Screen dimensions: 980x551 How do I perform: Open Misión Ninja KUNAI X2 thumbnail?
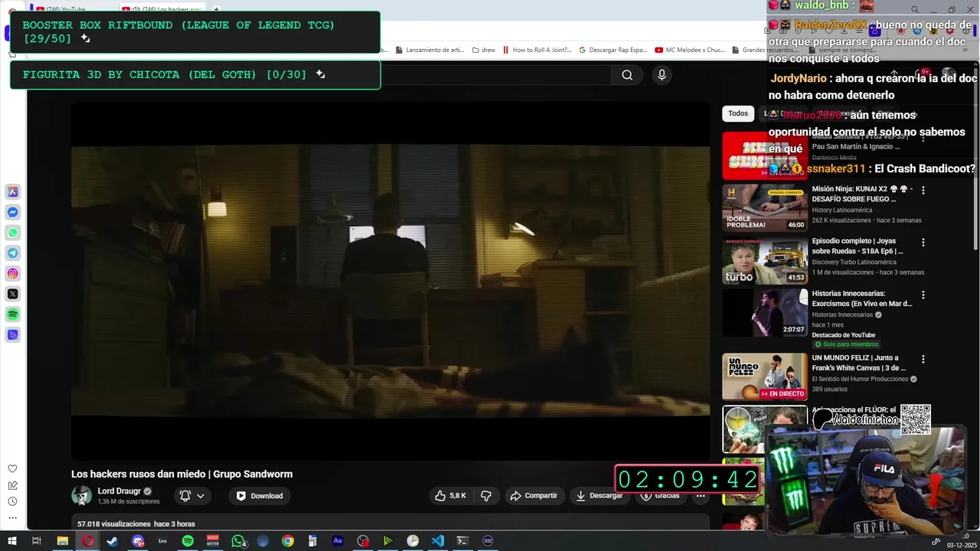pyautogui.click(x=764, y=207)
